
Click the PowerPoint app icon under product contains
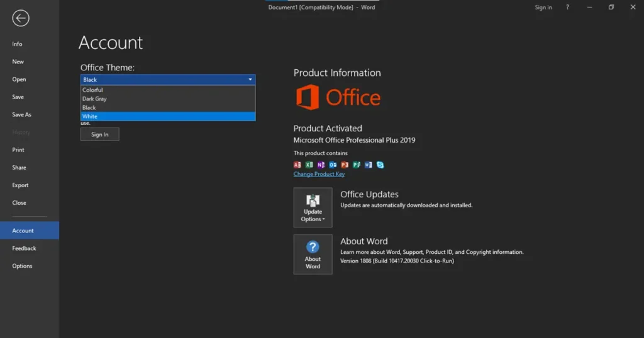345,165
